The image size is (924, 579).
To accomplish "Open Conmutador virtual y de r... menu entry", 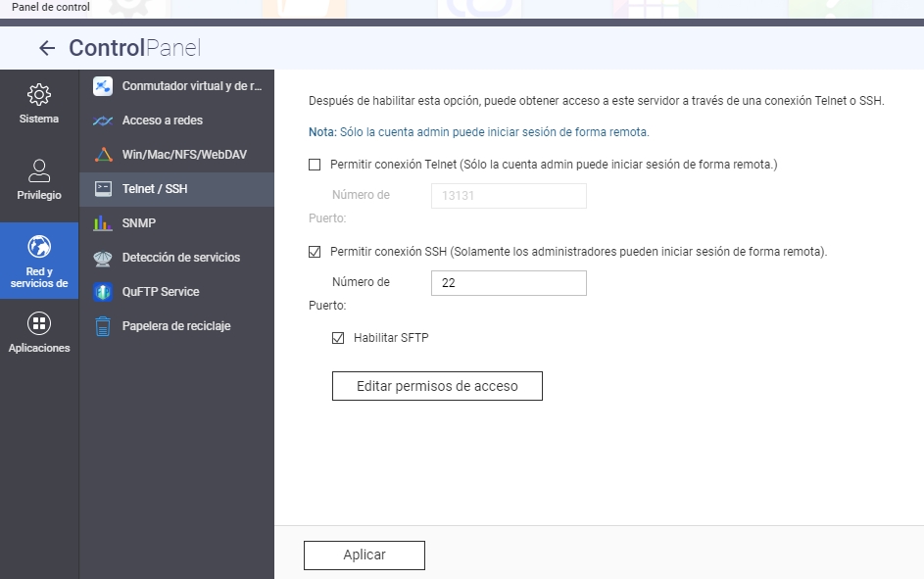I will coord(176,86).
